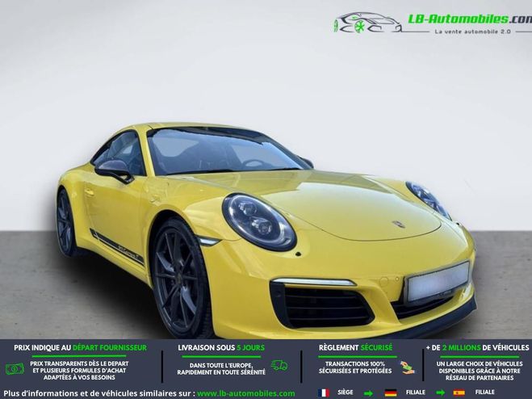Screen dimensions: 532x399
Task: Click the 'FILIALE' label beside the German flag
Action: pyautogui.click(x=416, y=393)
